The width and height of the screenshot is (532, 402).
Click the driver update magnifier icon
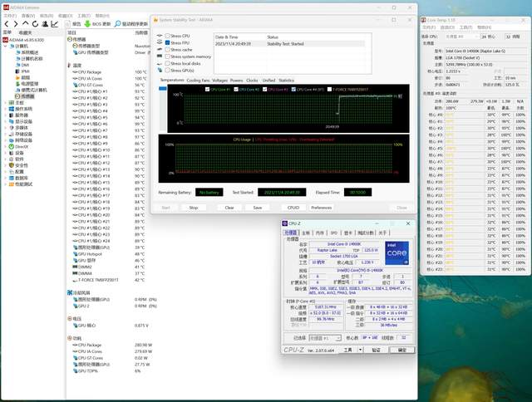116,24
